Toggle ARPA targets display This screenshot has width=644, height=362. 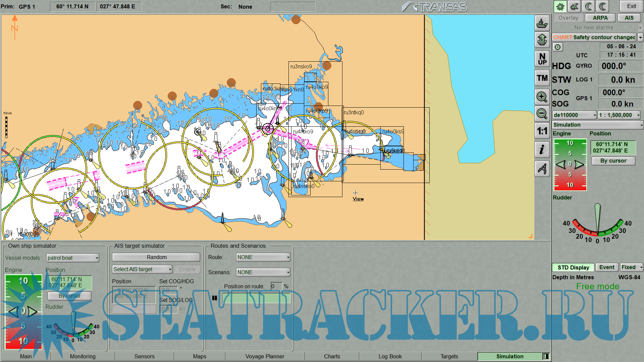click(600, 18)
